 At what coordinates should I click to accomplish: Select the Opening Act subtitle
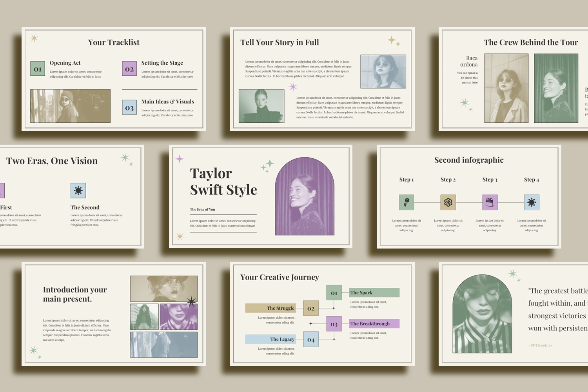[65, 63]
